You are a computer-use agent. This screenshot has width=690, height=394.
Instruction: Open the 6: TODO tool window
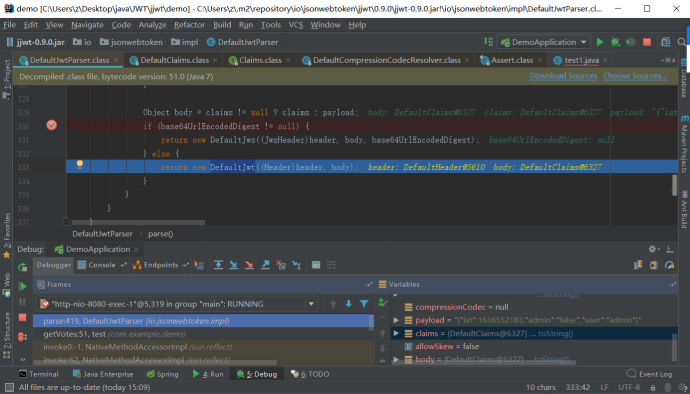tap(310, 374)
